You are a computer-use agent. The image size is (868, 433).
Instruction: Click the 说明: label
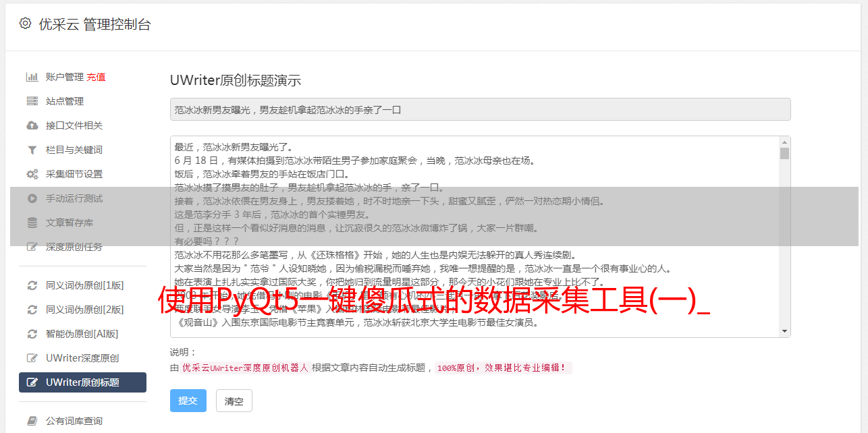183,352
